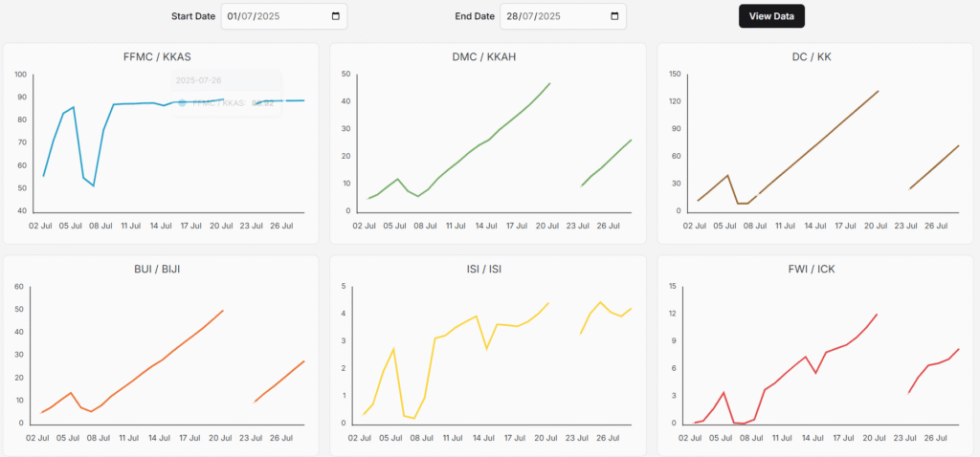
Task: Click the View Data button
Action: tap(771, 16)
